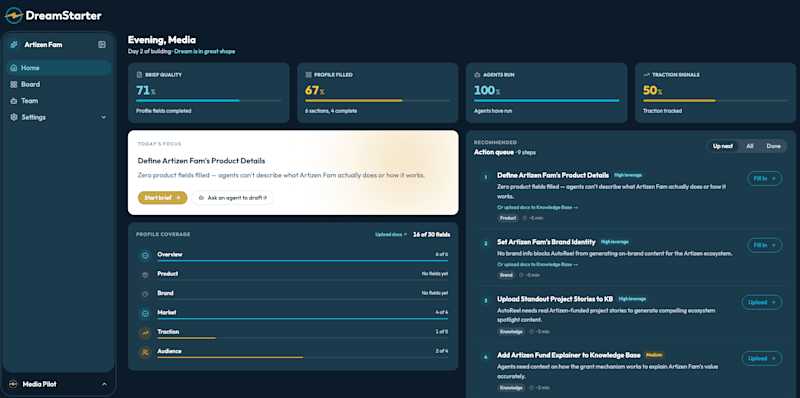The height and width of the screenshot is (398, 800).
Task: Switch to the Done tab
Action: pos(773,146)
